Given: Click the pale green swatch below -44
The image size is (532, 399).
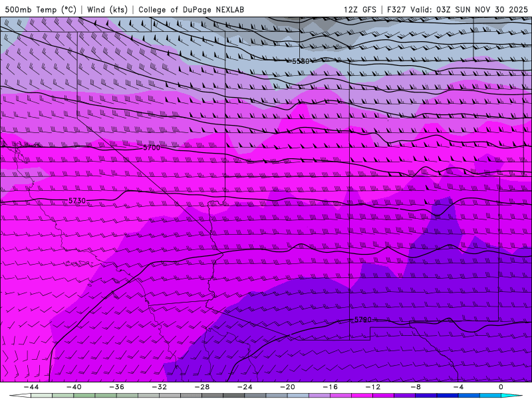Looking at the screenshot, I should click(42, 396).
